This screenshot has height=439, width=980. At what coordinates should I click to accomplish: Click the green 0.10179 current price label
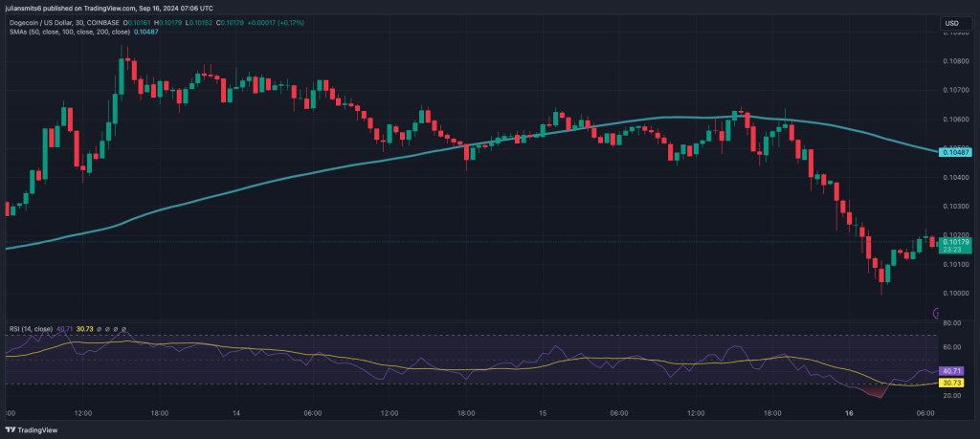(955, 242)
